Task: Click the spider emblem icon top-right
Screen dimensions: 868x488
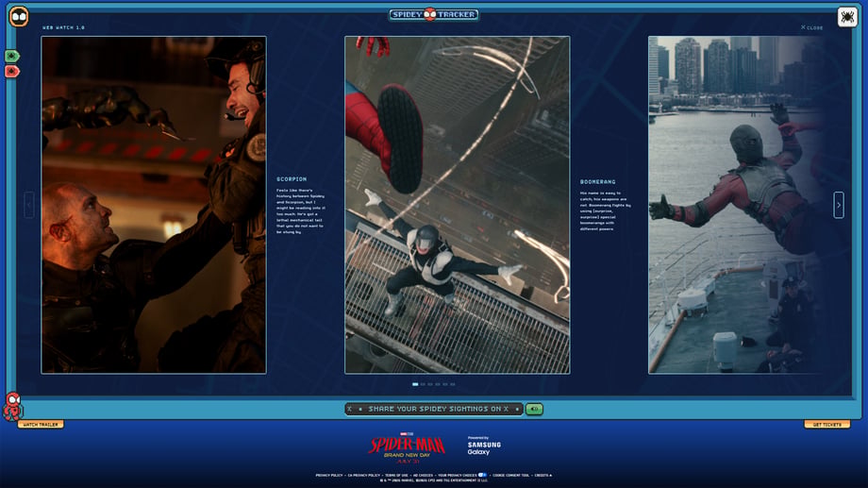Action: point(847,17)
